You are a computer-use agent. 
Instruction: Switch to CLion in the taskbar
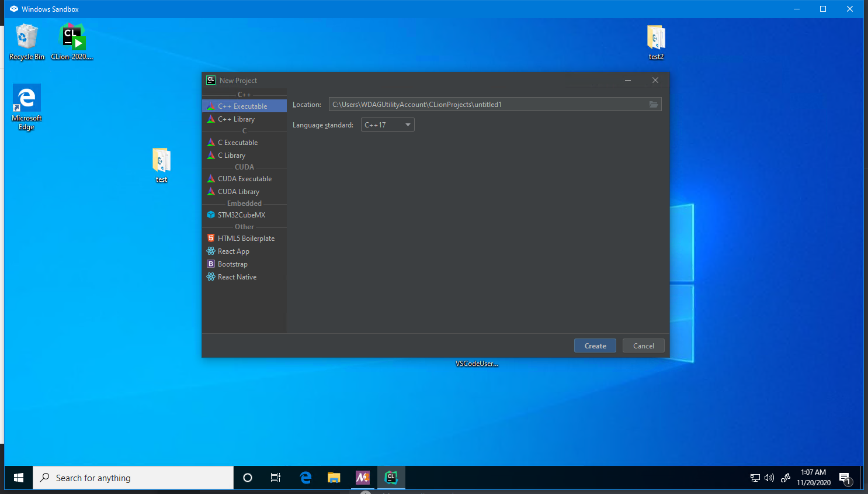coord(391,478)
